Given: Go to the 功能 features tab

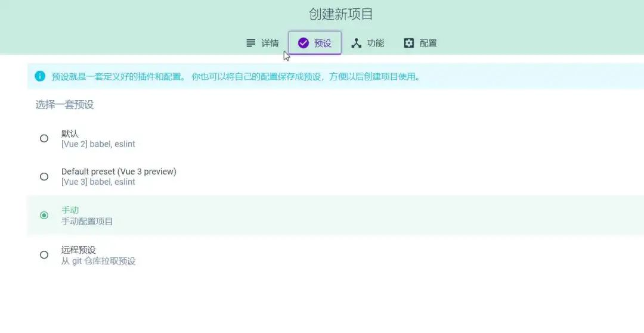Looking at the screenshot, I should pyautogui.click(x=367, y=43).
